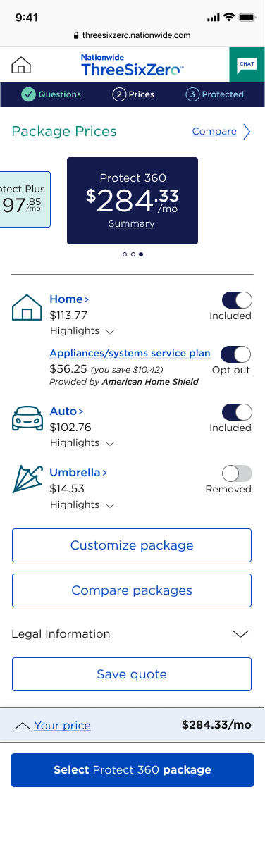Image resolution: width=265 pixels, height=868 pixels.
Task: Go to the Prices step tab
Action: pos(133,94)
